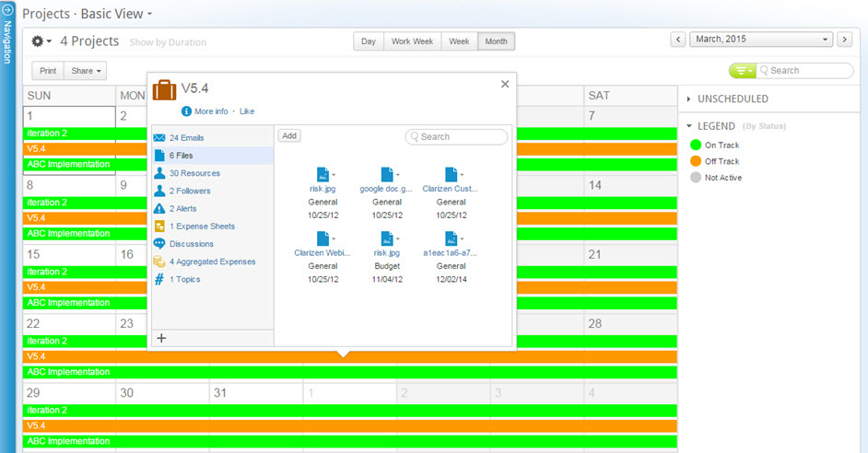This screenshot has height=453, width=868.
Task: Click risk.jpg Budget file icon
Action: point(387,238)
